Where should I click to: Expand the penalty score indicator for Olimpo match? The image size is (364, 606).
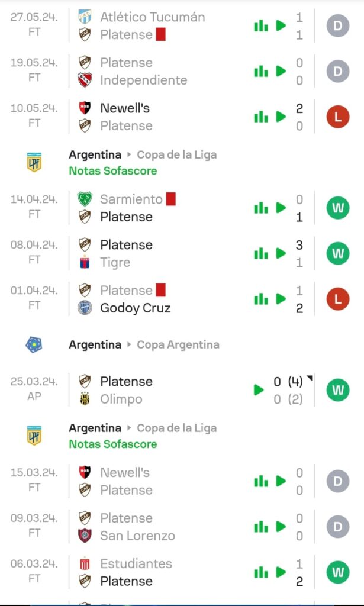310,378
